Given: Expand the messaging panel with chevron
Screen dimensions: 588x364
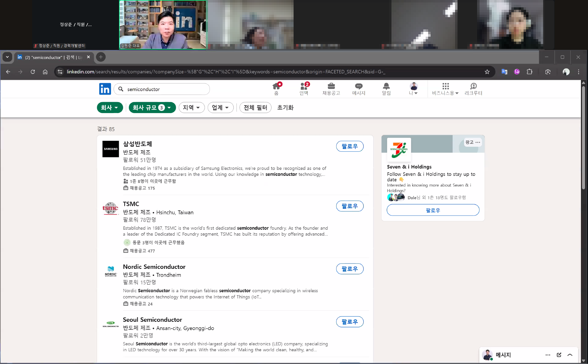Looking at the screenshot, I should [x=570, y=355].
